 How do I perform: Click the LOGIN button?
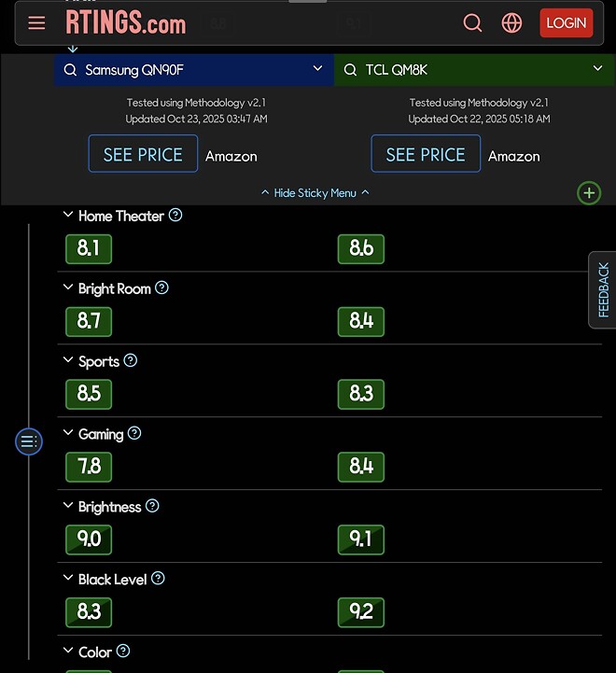(x=566, y=23)
